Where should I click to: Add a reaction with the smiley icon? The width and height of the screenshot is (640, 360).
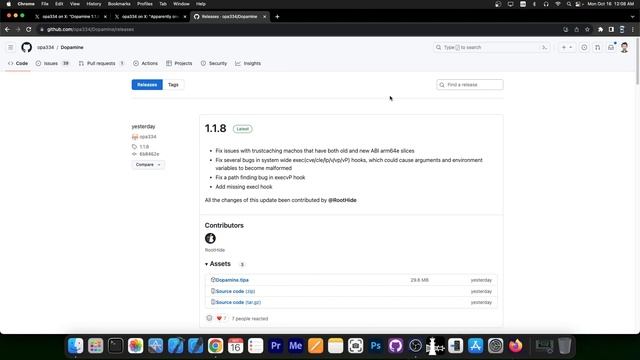(209, 318)
